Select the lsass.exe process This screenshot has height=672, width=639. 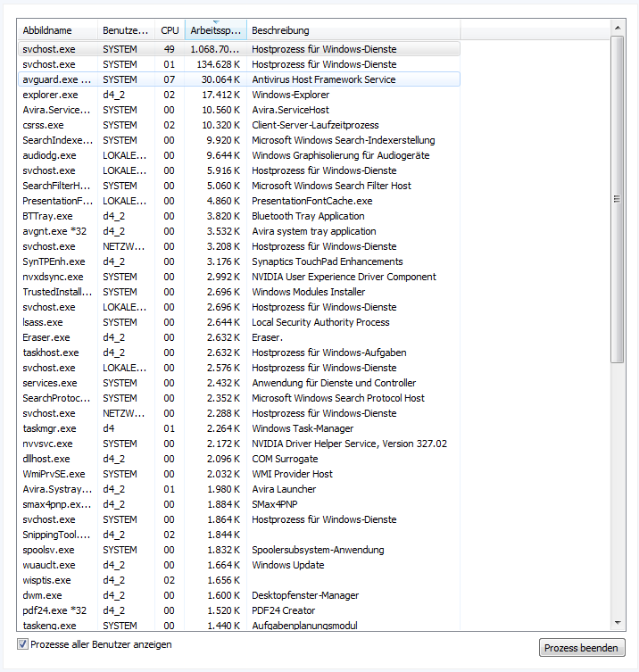(239, 322)
